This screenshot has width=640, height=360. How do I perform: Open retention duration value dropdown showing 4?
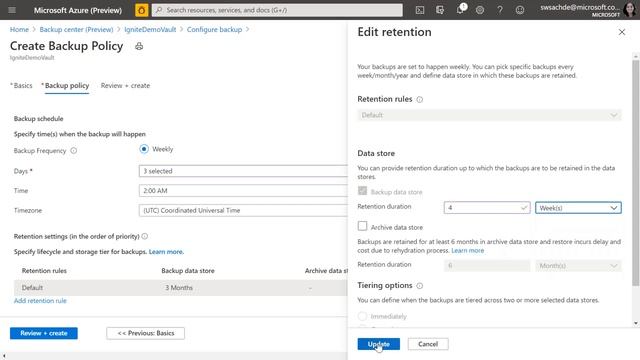487,208
